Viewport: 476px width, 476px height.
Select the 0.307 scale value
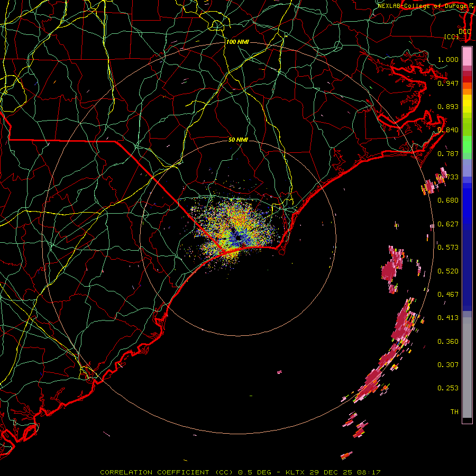[448, 364]
